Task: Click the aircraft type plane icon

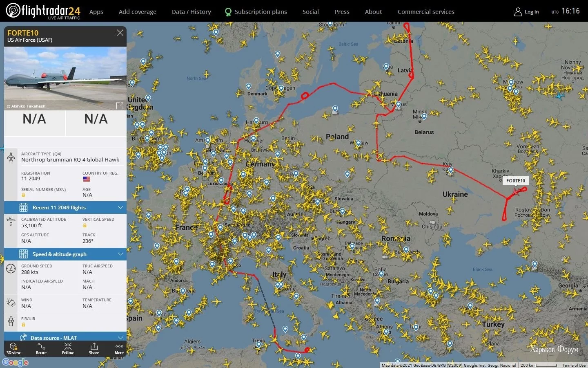Action: (x=11, y=157)
